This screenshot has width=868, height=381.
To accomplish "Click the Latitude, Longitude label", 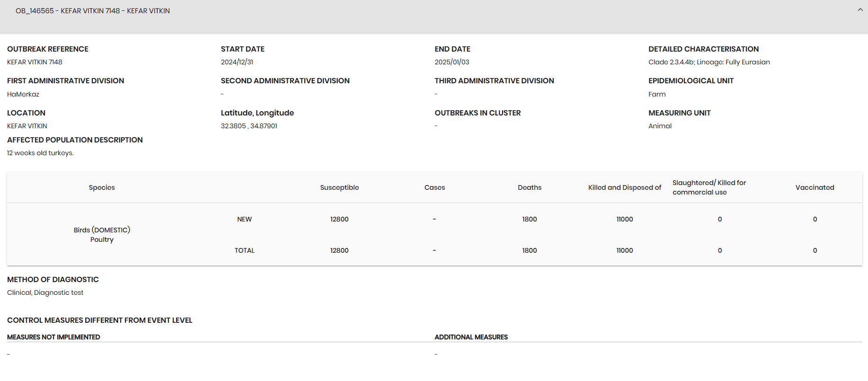I will (x=257, y=113).
